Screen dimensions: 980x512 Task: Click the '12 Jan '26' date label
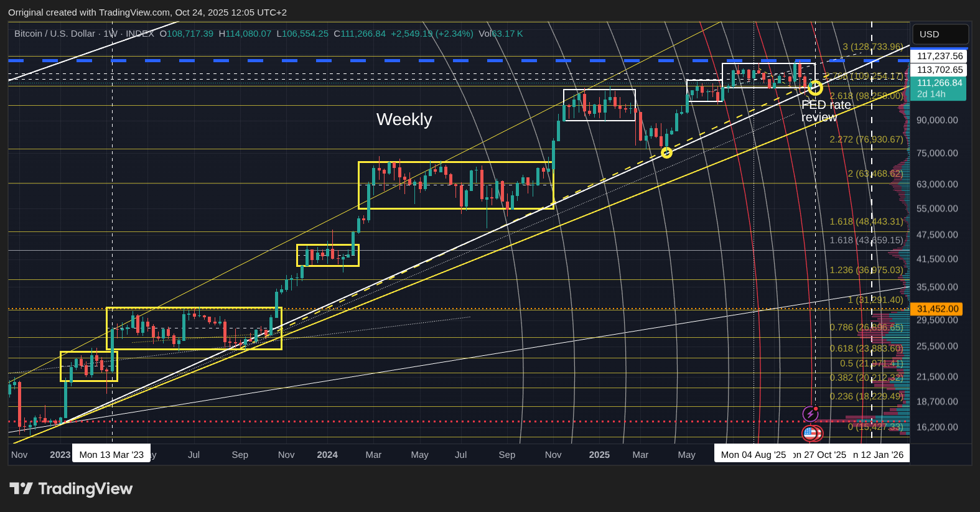pos(878,455)
